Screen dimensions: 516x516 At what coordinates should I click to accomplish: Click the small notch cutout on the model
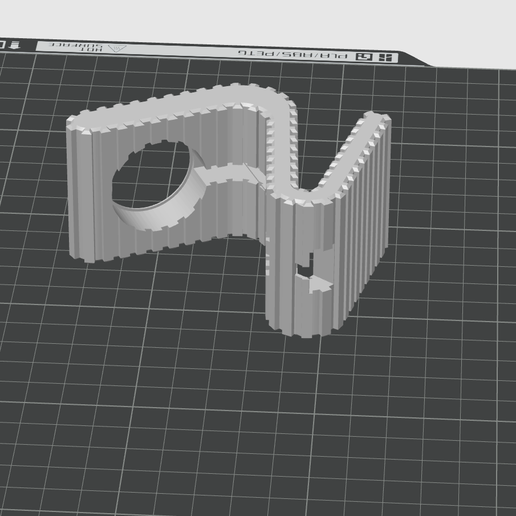[x=306, y=267]
